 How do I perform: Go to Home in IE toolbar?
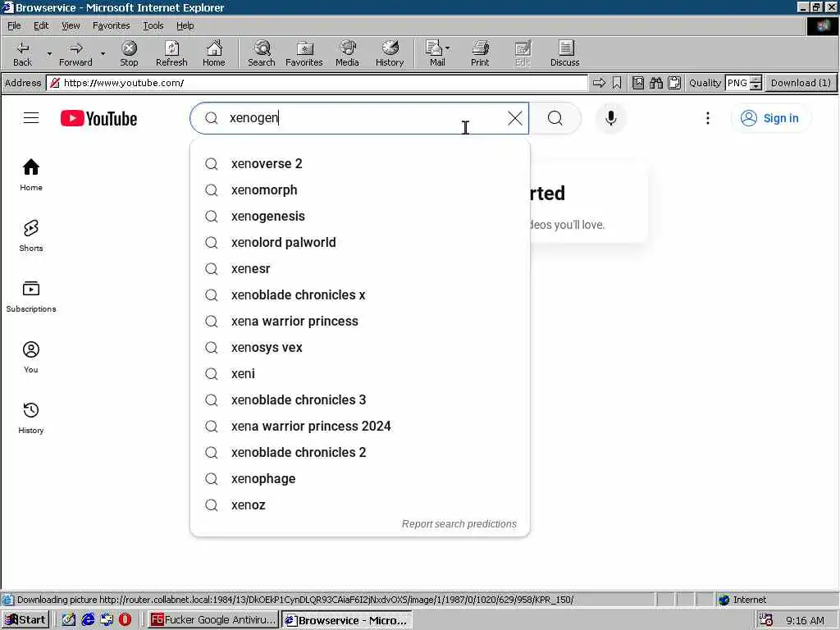pyautogui.click(x=214, y=53)
